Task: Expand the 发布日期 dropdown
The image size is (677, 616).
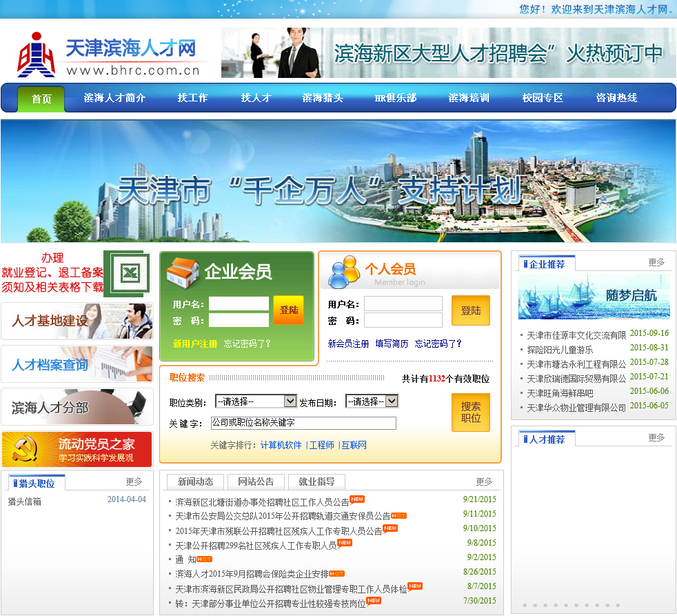Action: (x=372, y=401)
